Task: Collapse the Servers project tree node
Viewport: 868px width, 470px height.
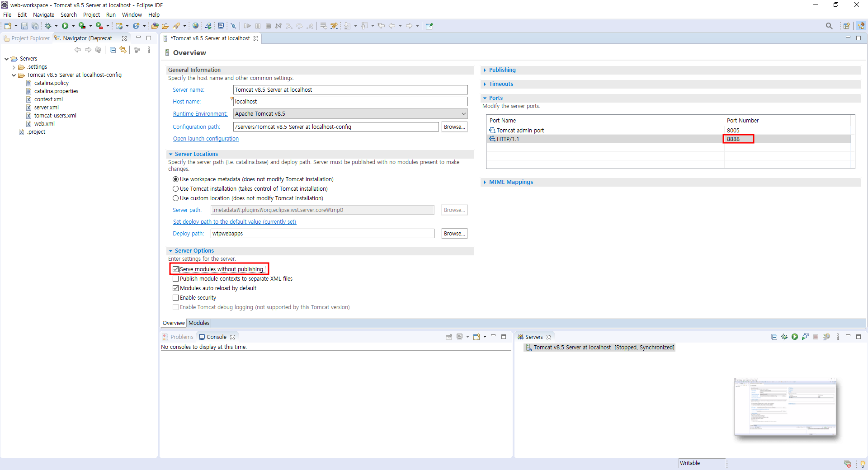Action: pos(6,59)
